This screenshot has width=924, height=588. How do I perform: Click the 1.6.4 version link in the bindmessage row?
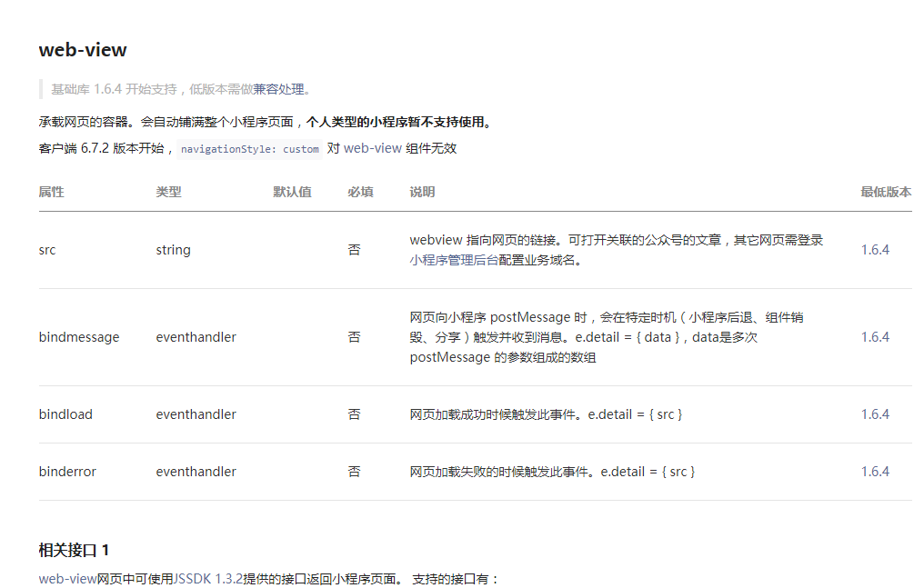(x=875, y=337)
